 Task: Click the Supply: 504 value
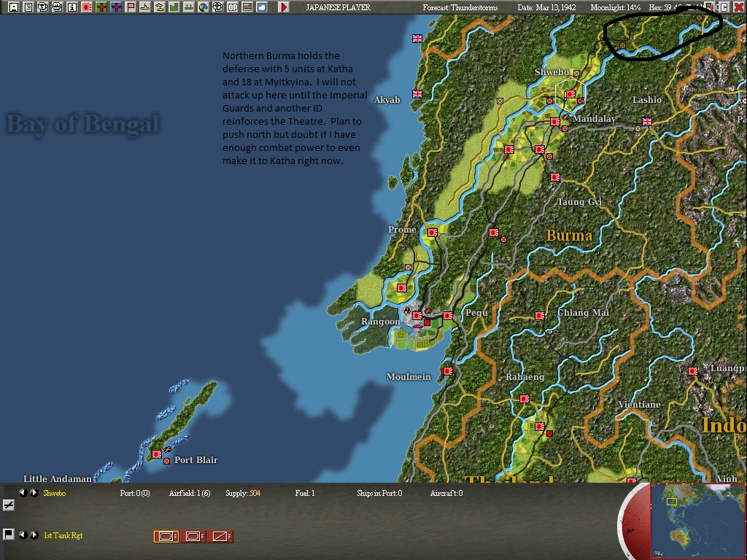click(243, 493)
